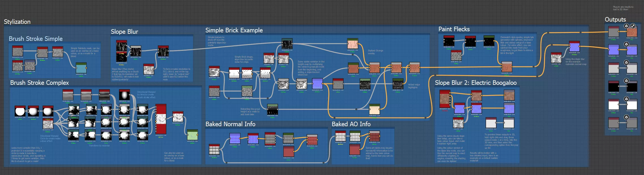The image size is (644, 175).
Task: Click the Baked Normal Info frame title
Action: click(230, 124)
